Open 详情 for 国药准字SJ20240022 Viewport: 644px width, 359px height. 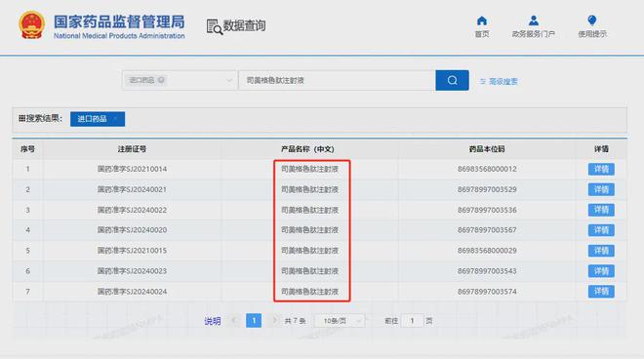pyautogui.click(x=601, y=210)
